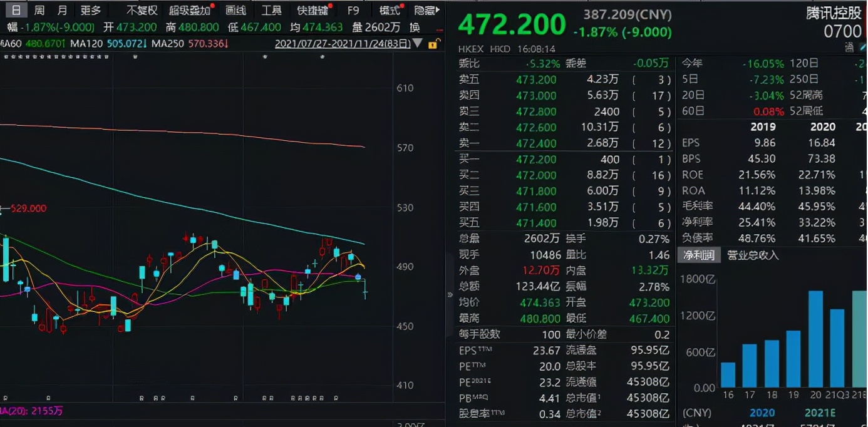Select the 净利润 tab
Image resolution: width=868 pixels, height=427 pixels.
point(698,255)
